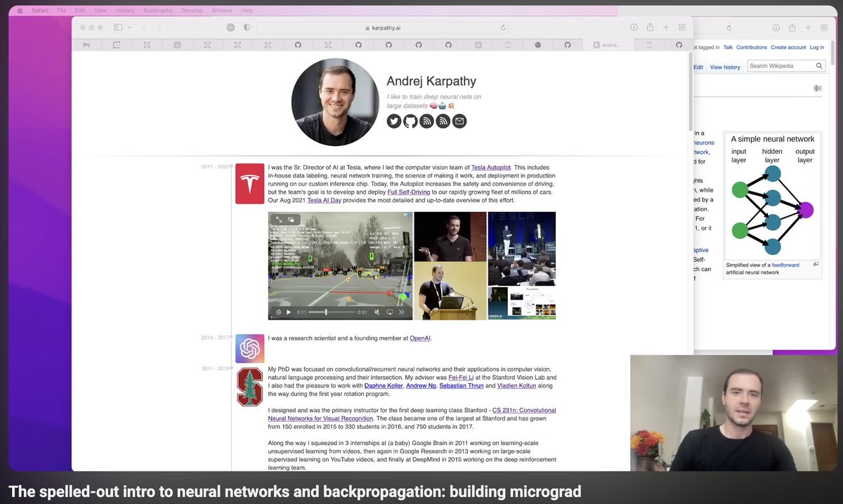
Task: Click Create account in the Wikipedia window
Action: pyautogui.click(x=788, y=47)
